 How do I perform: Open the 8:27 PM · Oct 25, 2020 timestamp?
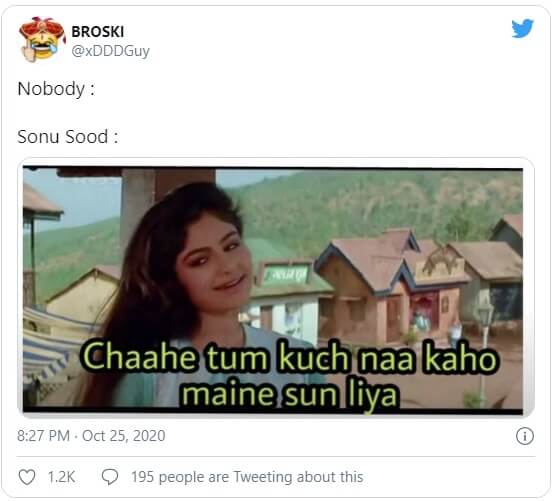pos(91,436)
